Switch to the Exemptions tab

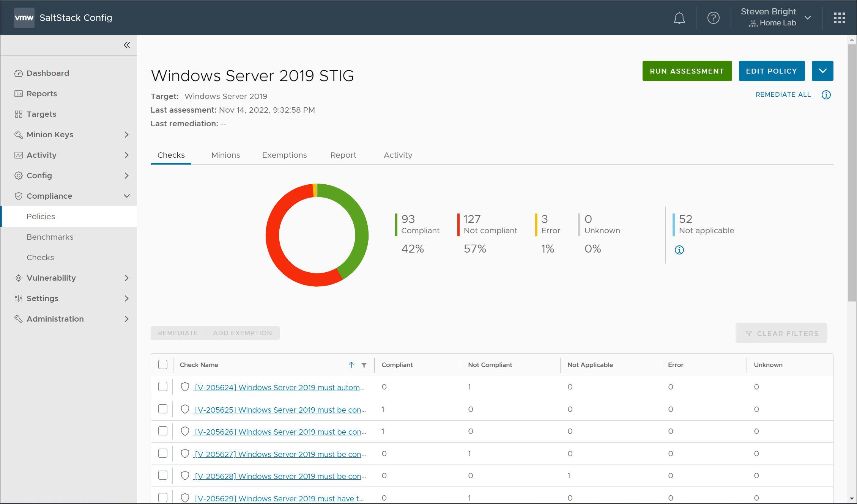tap(284, 155)
